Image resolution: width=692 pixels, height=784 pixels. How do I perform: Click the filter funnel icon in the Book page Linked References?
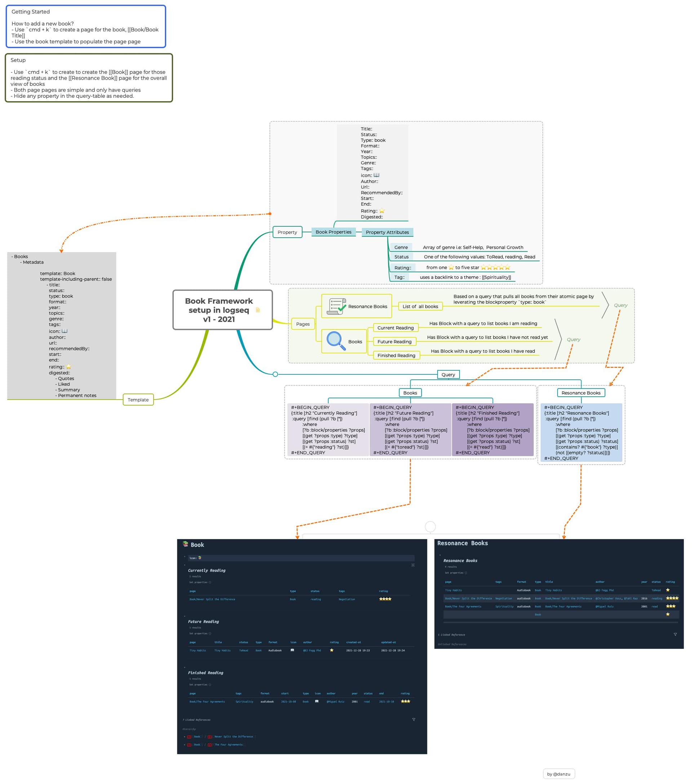pos(414,719)
